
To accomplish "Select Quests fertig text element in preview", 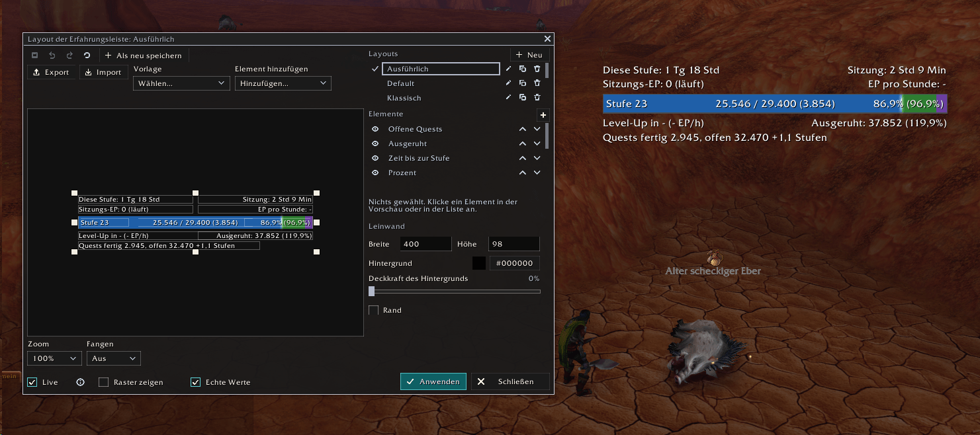I will [169, 245].
